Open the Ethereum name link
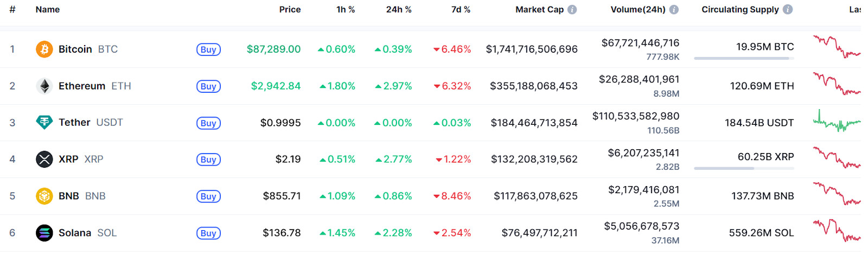868x254 pixels. (82, 86)
